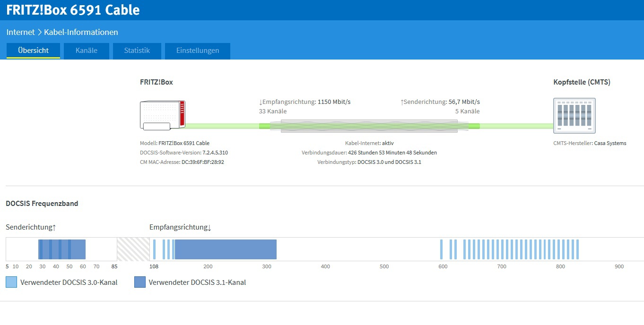Click the large DOCSIS 3.1 downstream block
644x325 pixels.
(x=226, y=249)
